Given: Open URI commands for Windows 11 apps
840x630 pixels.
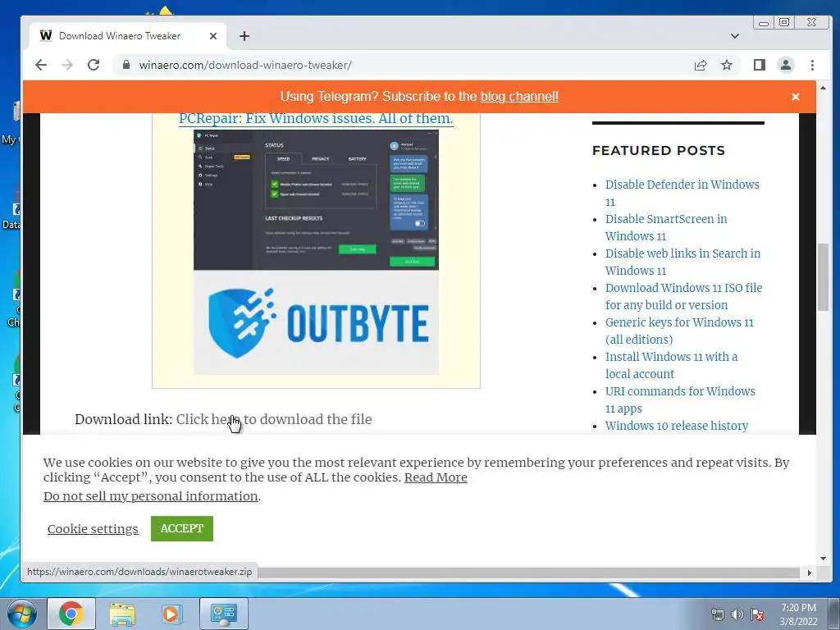Looking at the screenshot, I should [680, 399].
